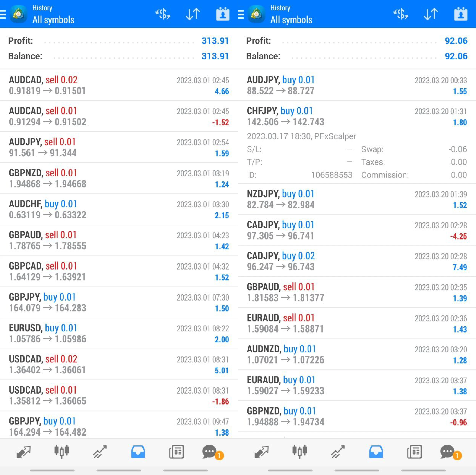Expand AUDCAD sell 0.02 trade row
Image resolution: width=476 pixels, height=475 pixels.
coord(119,85)
